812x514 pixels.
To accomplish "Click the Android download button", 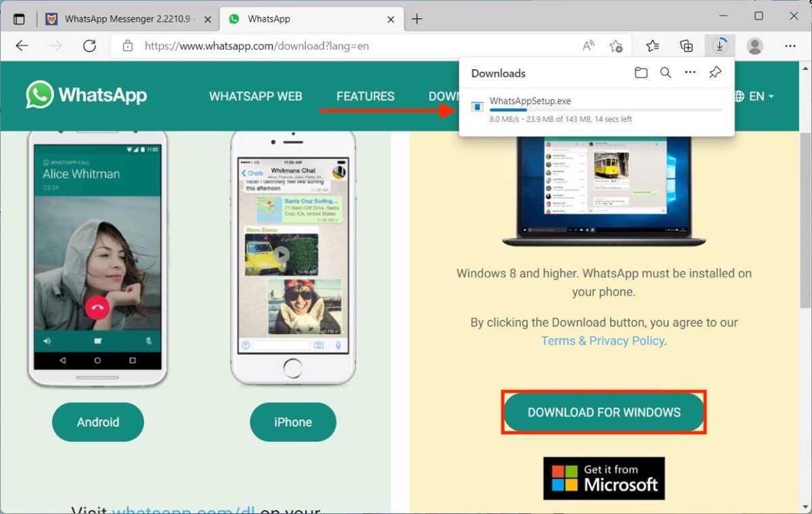I will pos(98,422).
